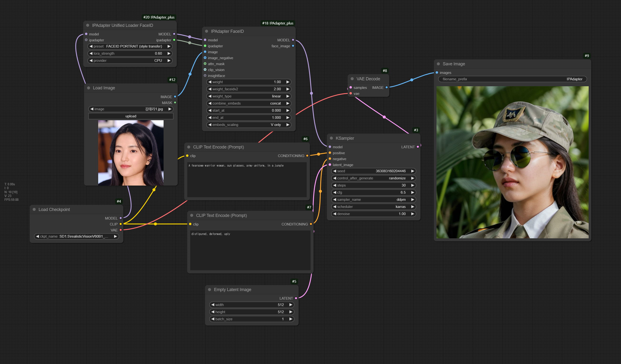
Task: Click the insightface input socket
Action: [x=205, y=76]
